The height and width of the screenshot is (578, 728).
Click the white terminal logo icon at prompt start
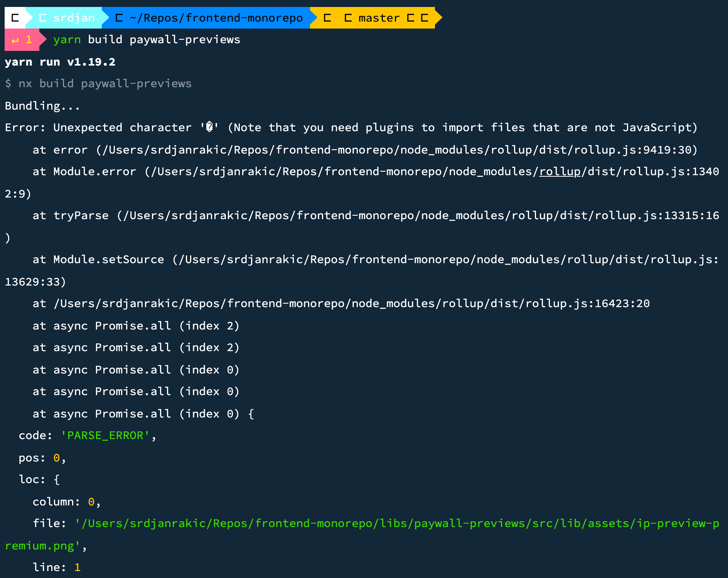point(15,17)
